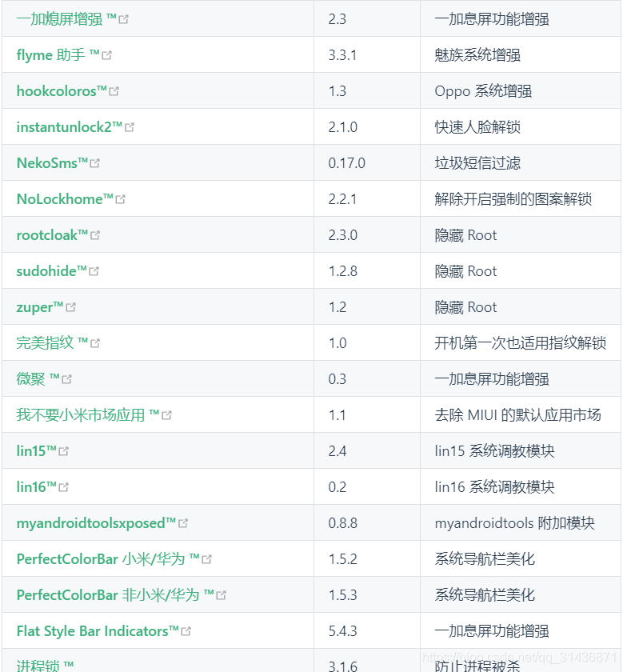The height and width of the screenshot is (672, 623).
Task: Open the 一加熄屏增强 link
Action: [x=72, y=19]
